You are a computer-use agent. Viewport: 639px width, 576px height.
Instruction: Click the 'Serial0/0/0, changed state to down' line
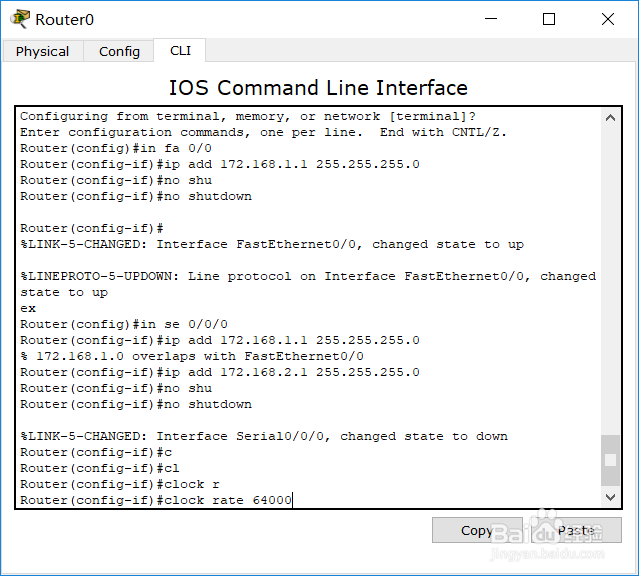click(x=264, y=436)
